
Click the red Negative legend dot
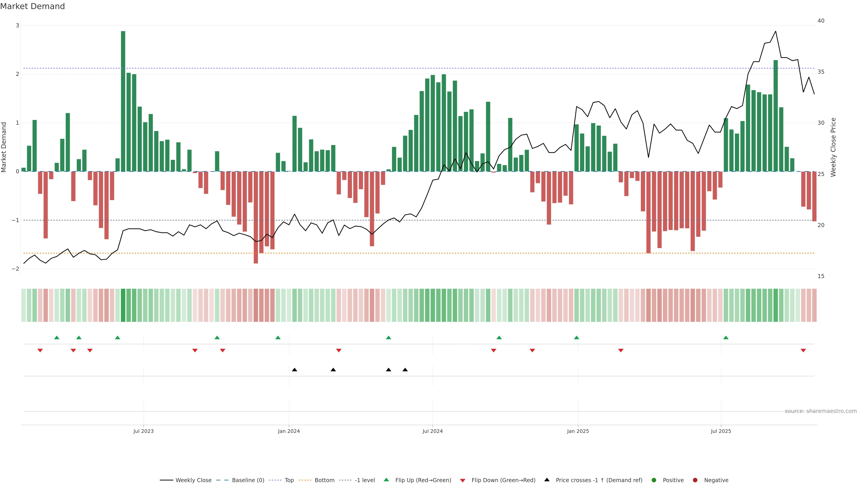pos(695,480)
